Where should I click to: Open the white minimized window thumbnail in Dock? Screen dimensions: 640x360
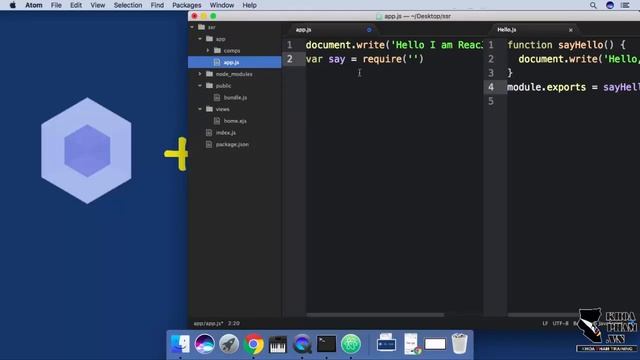pyautogui.click(x=435, y=344)
